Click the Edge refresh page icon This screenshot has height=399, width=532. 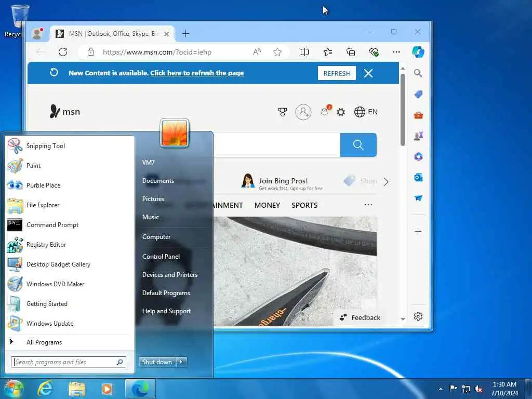[x=63, y=52]
